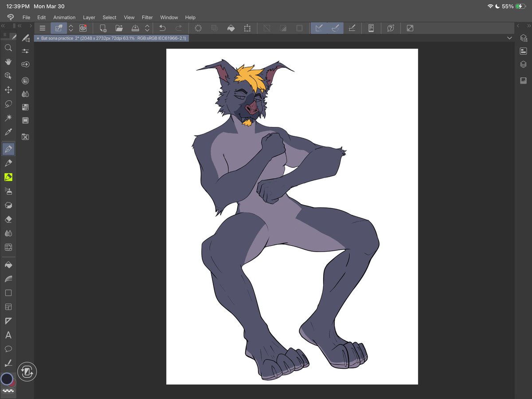532x399 pixels.
Task: Select the Pencil tool below the pen
Action: (x=8, y=163)
